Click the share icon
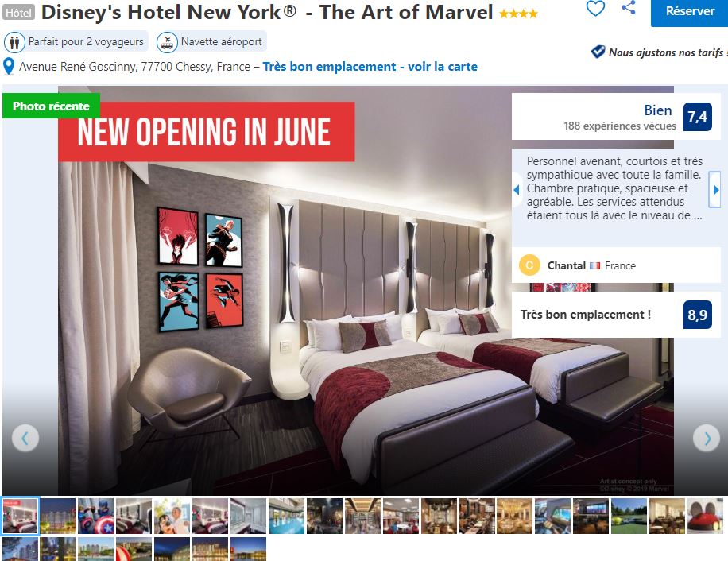This screenshot has height=561, width=728. pyautogui.click(x=629, y=7)
